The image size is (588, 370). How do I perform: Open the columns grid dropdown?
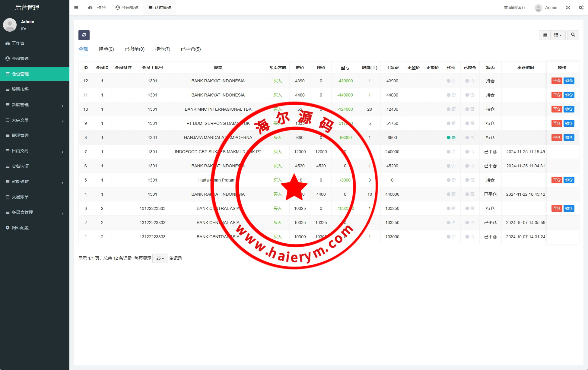pyautogui.click(x=558, y=35)
